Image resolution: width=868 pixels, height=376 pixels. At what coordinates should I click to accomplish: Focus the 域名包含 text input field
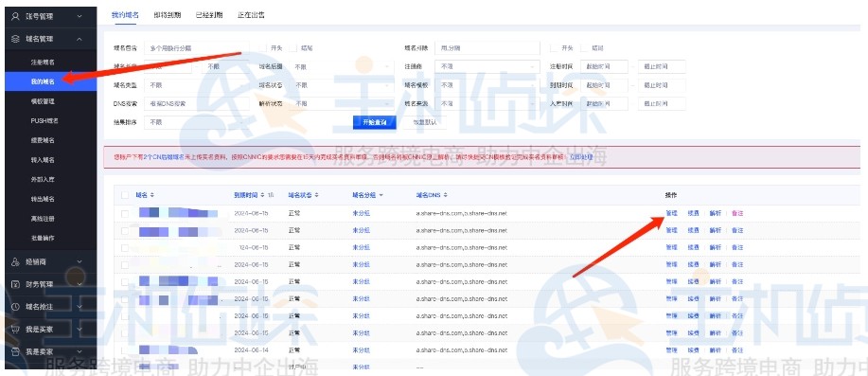[x=197, y=48]
